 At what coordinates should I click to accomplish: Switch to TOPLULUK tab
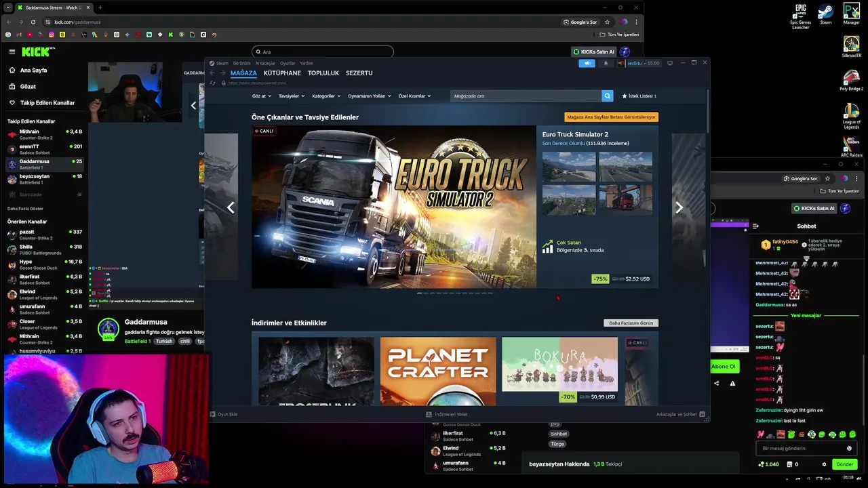point(323,73)
